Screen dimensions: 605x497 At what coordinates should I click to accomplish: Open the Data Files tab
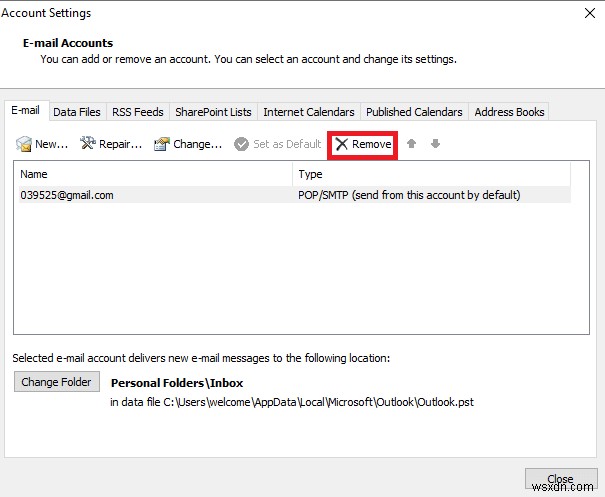(77, 112)
